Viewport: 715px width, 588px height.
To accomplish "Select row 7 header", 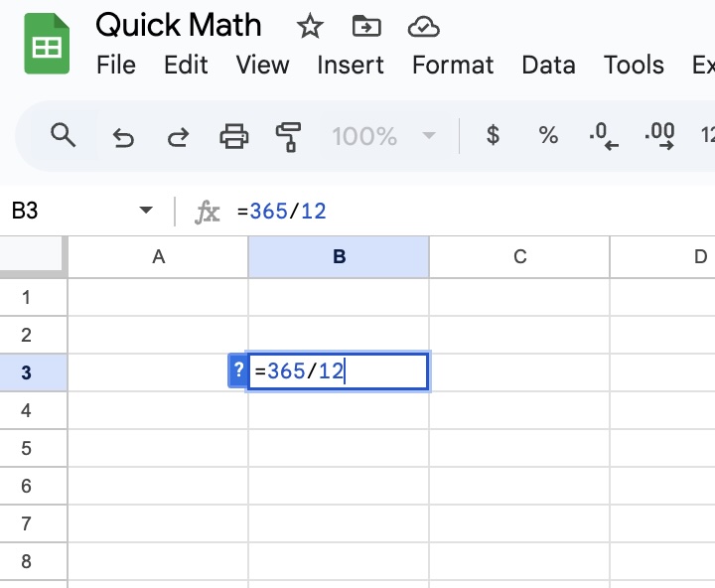I will [34, 523].
